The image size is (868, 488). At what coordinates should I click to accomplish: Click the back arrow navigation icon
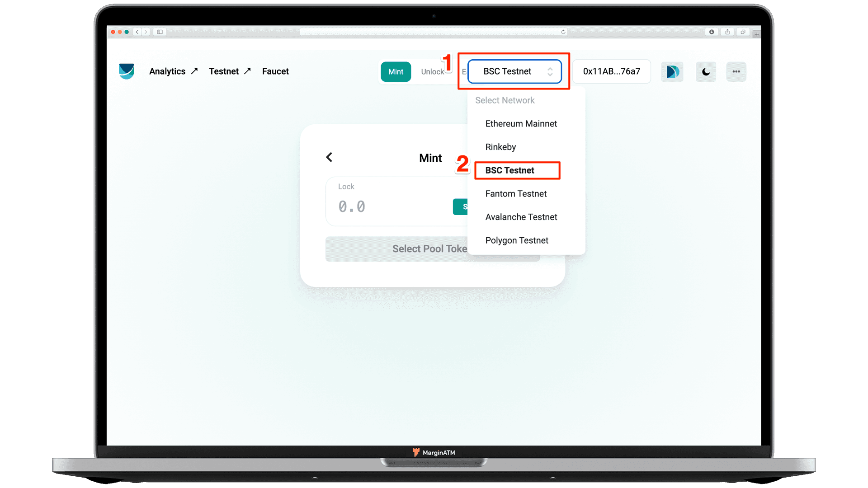click(329, 157)
